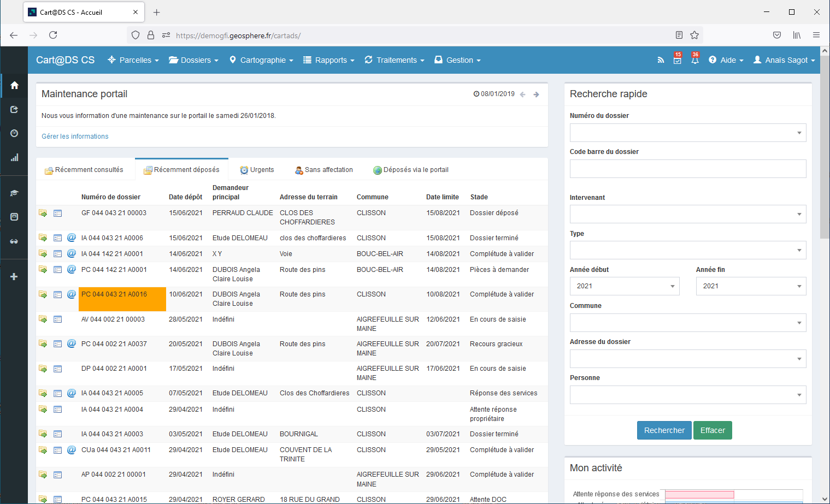The width and height of the screenshot is (830, 504).
Task: Click the sunglasses icon in sidebar
Action: tap(14, 241)
